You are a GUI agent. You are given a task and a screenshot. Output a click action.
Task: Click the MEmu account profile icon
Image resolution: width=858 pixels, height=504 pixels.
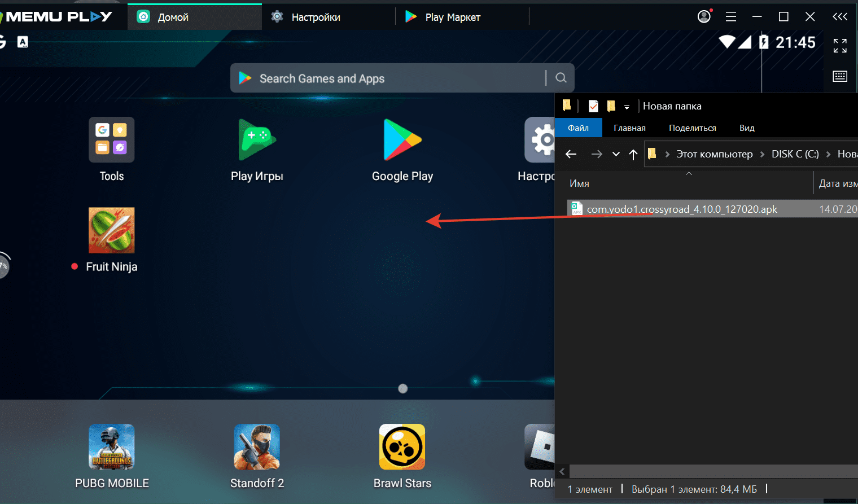point(704,17)
